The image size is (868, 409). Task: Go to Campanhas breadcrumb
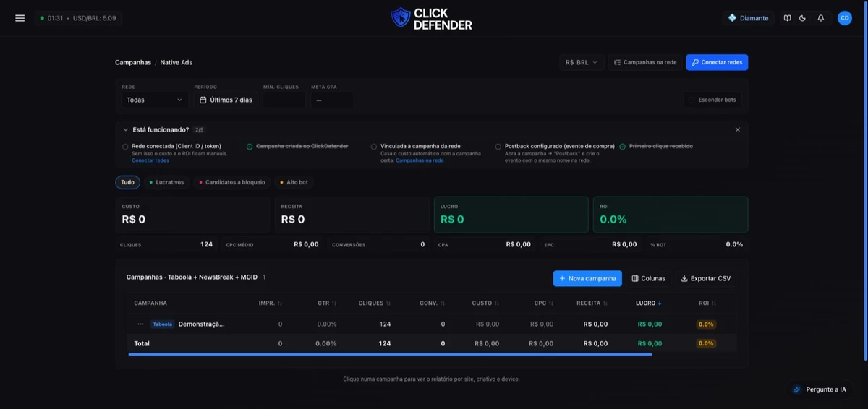click(133, 62)
